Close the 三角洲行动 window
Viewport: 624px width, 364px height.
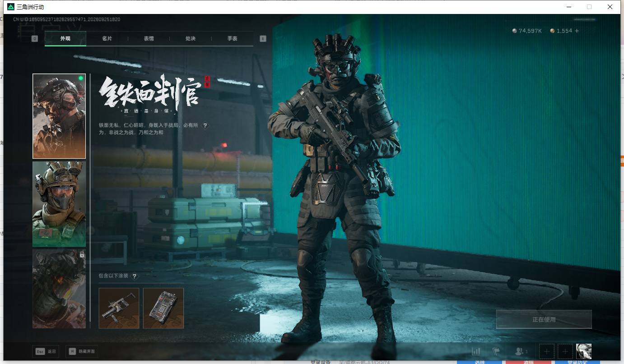[x=610, y=7]
